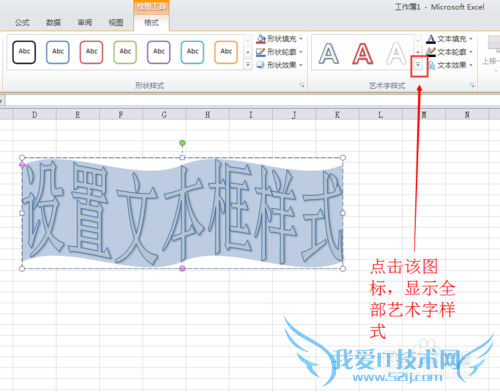Select column L header
500x392 pixels.
tap(381, 115)
